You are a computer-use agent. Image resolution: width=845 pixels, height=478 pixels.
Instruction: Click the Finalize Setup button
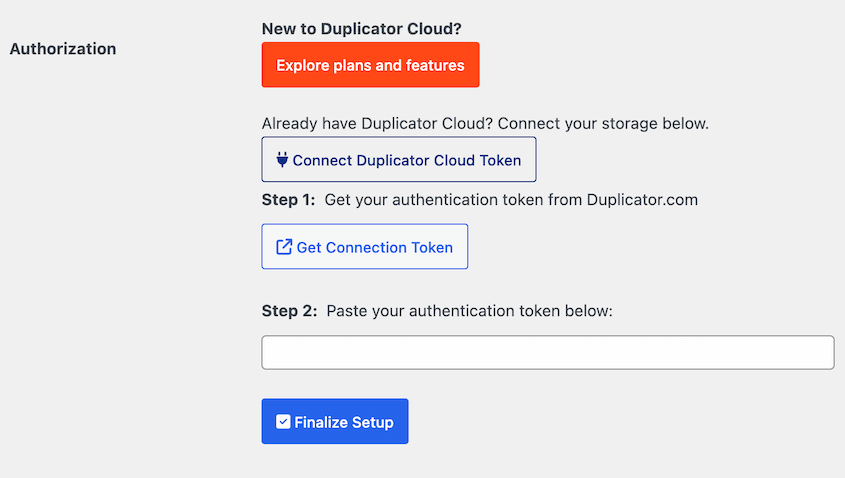335,421
